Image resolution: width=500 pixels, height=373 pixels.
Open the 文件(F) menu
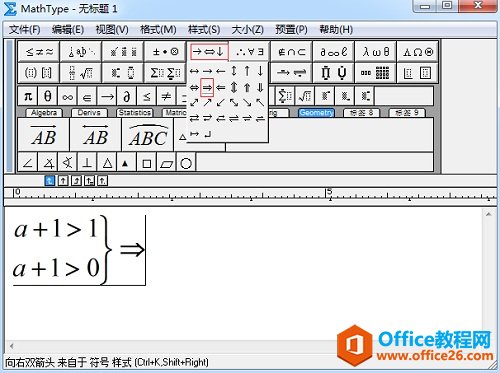(25, 29)
